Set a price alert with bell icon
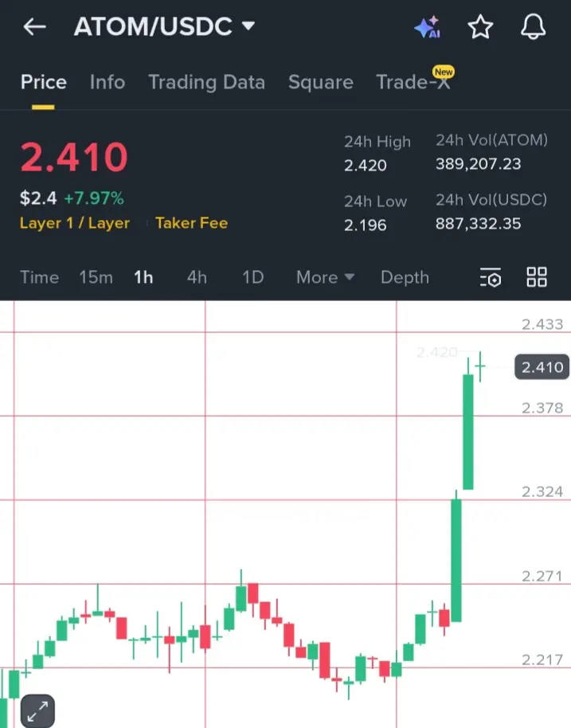 533,26
